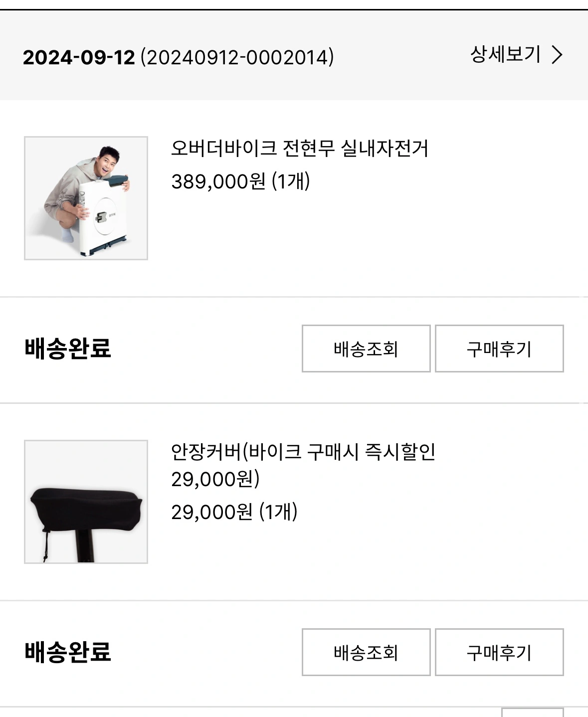
Task: Tap 배송완료 status under the bike
Action: 68,348
